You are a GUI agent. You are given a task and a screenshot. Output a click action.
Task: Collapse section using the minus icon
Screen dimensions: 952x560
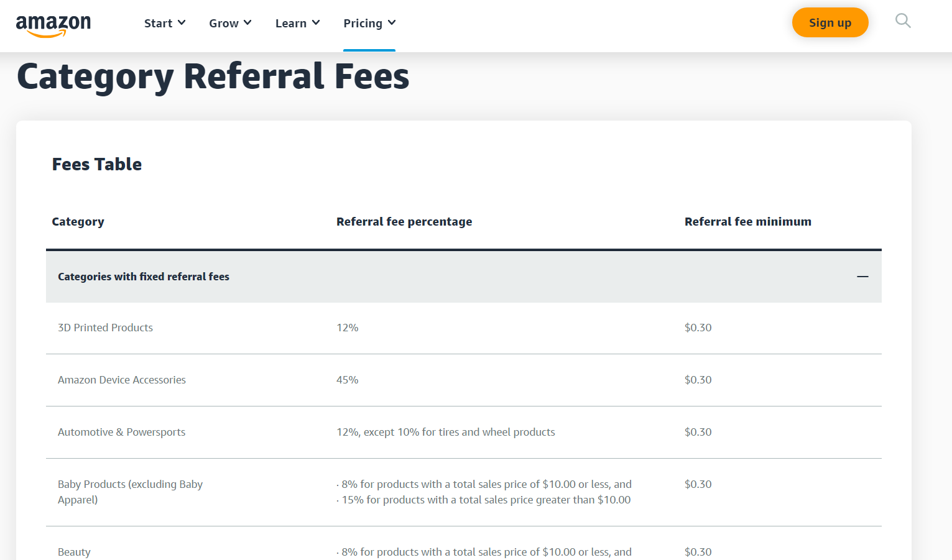(x=862, y=277)
